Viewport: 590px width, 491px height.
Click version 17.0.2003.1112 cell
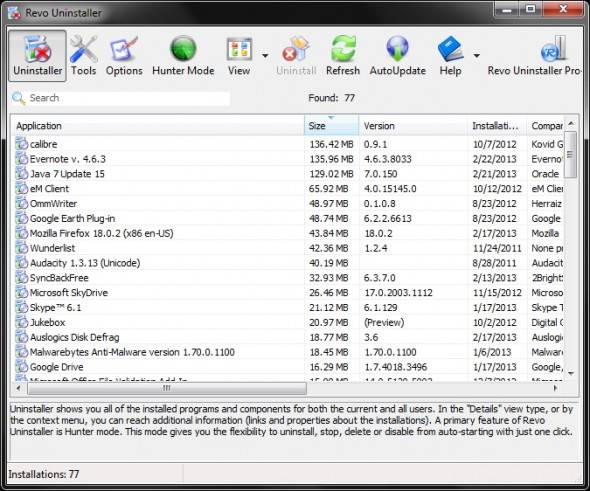pos(398,293)
